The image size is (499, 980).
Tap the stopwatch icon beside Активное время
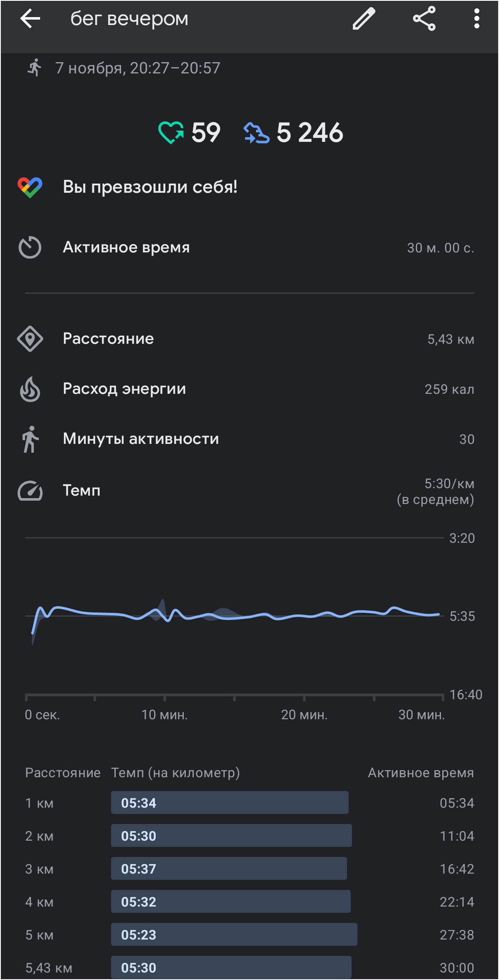click(30, 247)
